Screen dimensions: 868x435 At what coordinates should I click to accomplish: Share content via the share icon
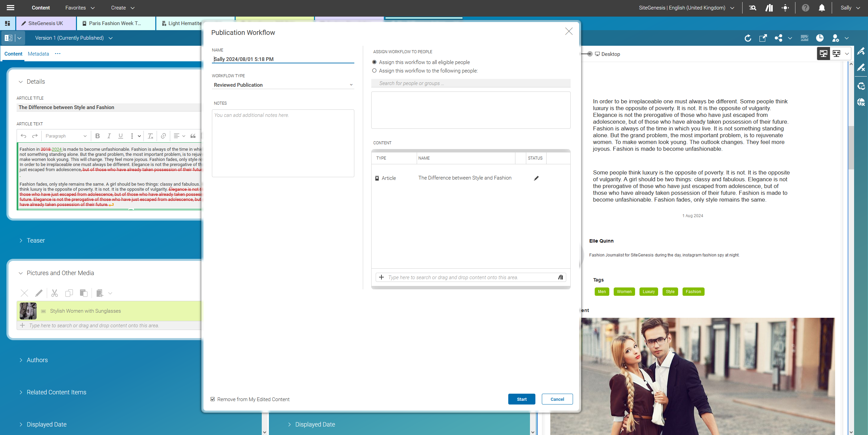779,38
